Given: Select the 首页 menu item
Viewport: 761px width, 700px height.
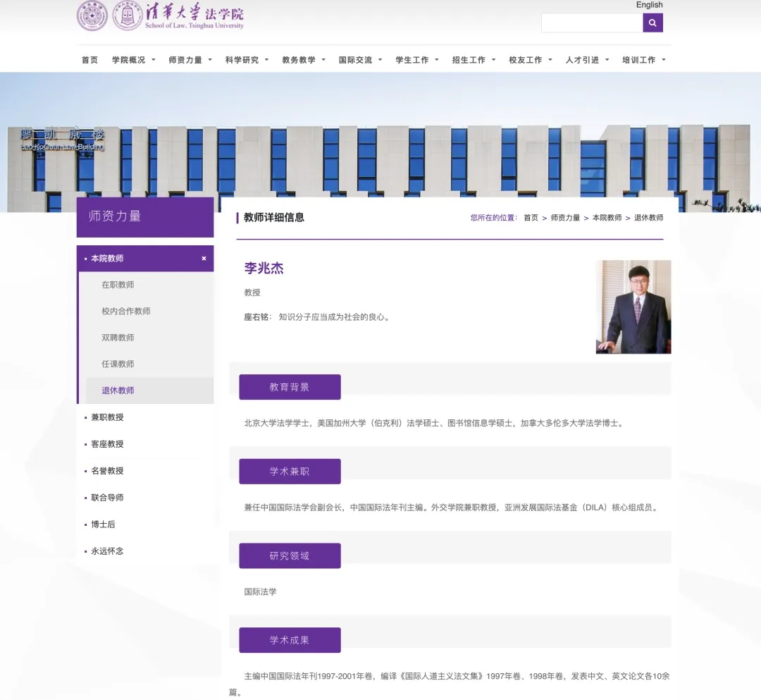Looking at the screenshot, I should tap(89, 60).
